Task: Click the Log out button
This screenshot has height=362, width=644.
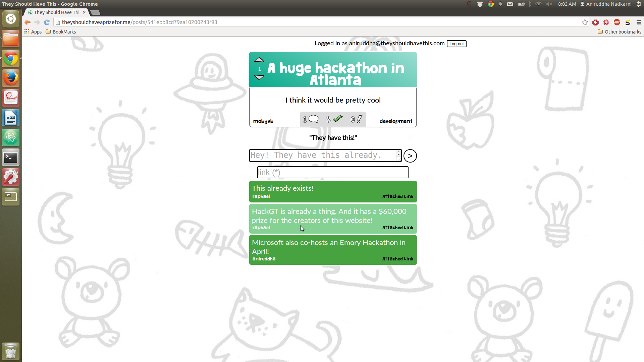Action: click(456, 44)
